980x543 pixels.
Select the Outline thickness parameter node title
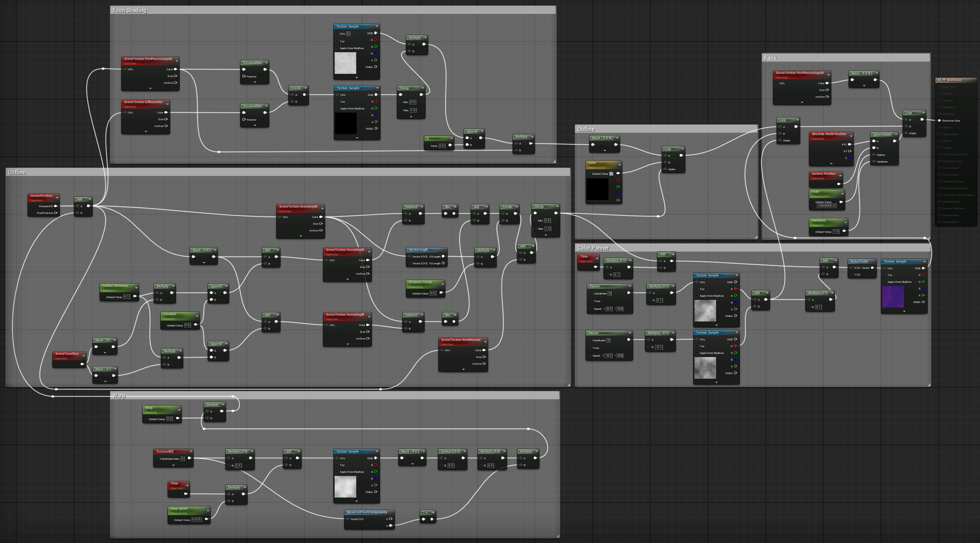tap(115, 286)
